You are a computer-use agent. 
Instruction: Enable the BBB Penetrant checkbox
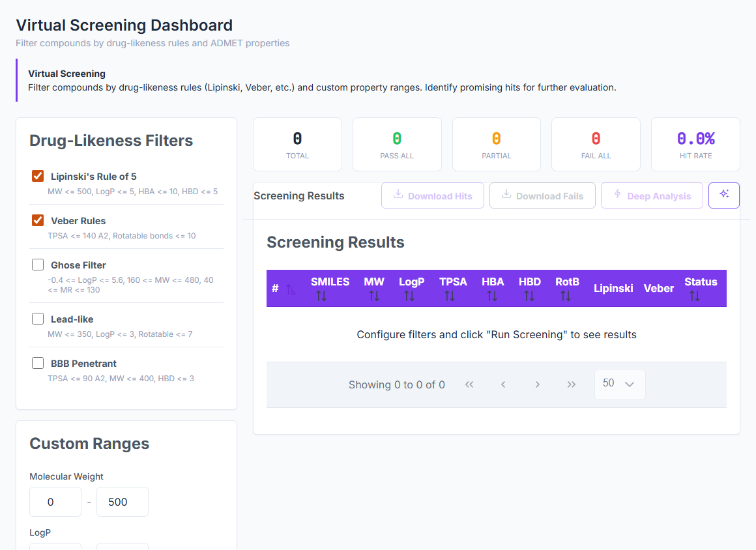point(38,363)
